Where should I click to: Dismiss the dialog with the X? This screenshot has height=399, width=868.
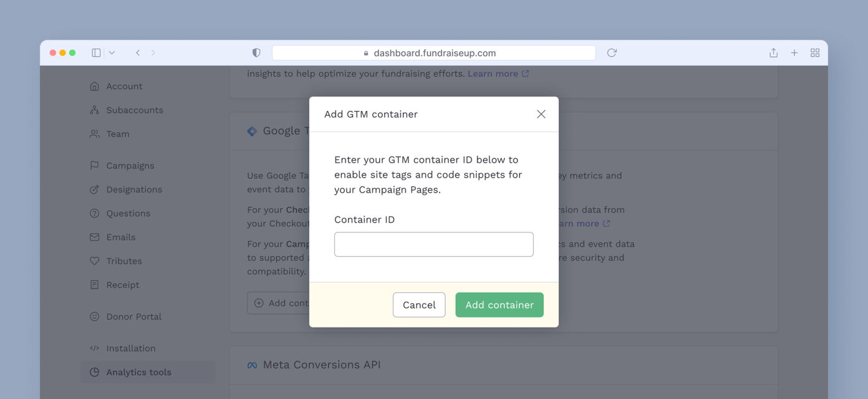541,114
